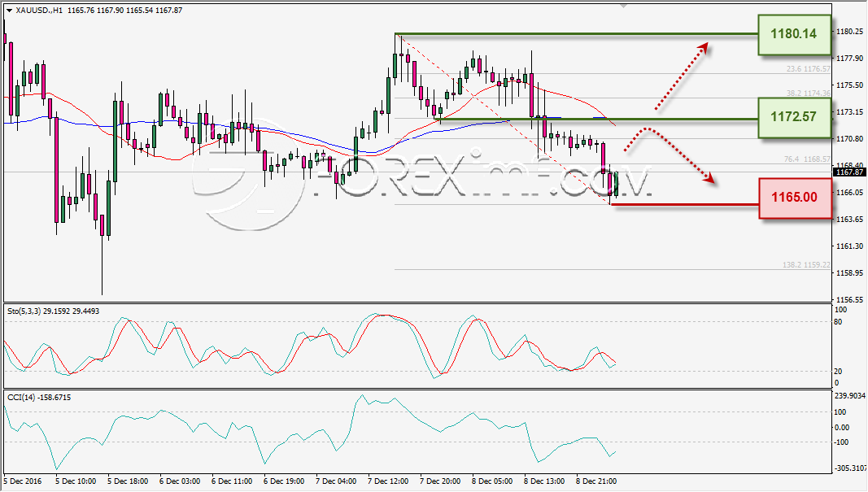Click CCI scale value -100
This screenshot has width=868, height=492.
[841, 442]
